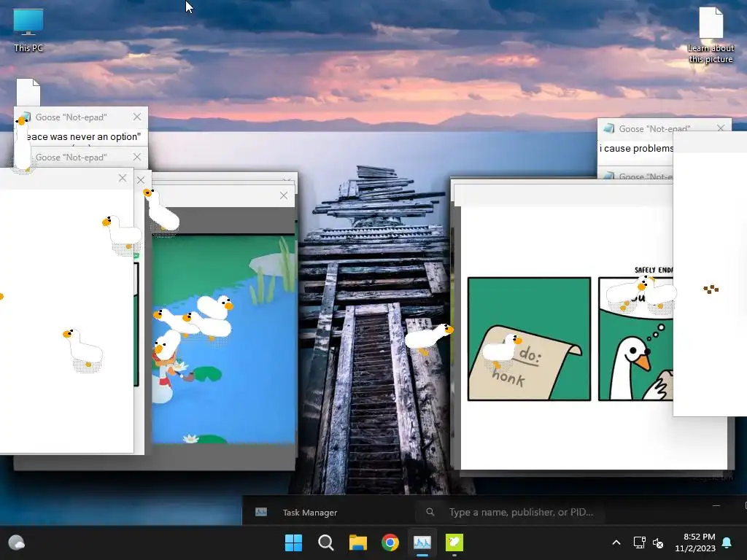Click the muted volume tray icon

pos(658,542)
